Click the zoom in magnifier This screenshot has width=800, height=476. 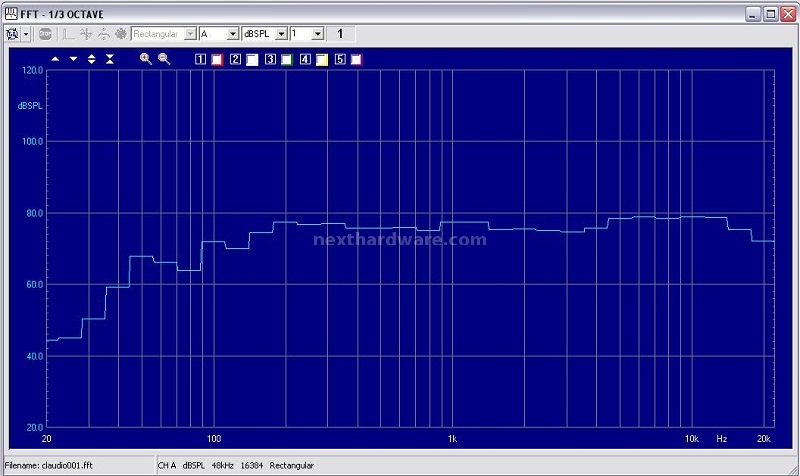(146, 59)
